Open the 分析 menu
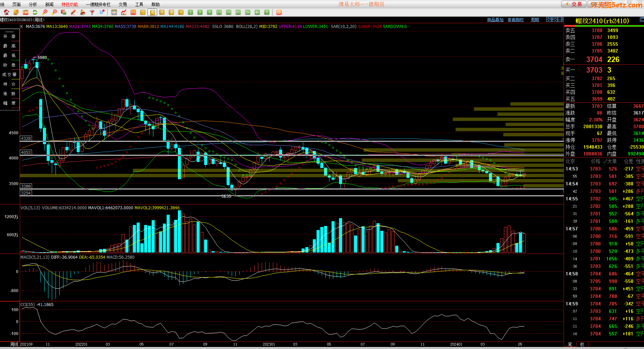This screenshot has height=349, width=644. click(x=33, y=4)
